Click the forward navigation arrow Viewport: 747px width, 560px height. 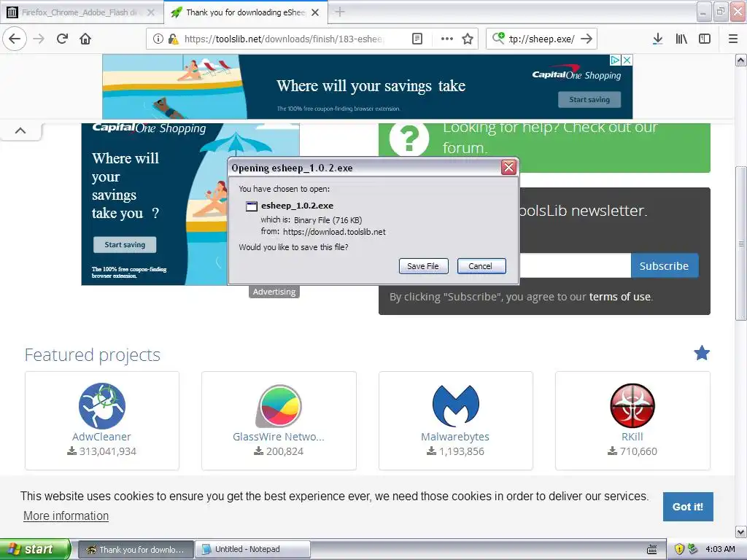pos(39,39)
